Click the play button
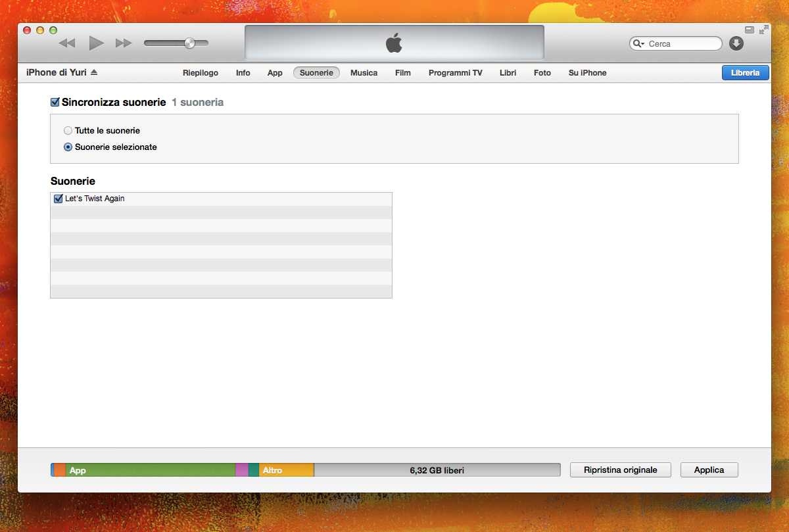Viewport: 789px width, 532px height. click(x=97, y=43)
